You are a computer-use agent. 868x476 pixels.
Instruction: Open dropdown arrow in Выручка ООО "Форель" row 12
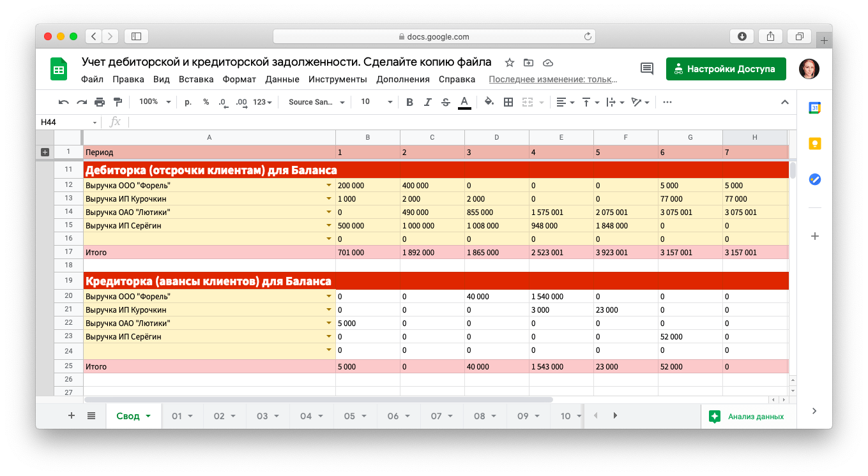pos(329,185)
